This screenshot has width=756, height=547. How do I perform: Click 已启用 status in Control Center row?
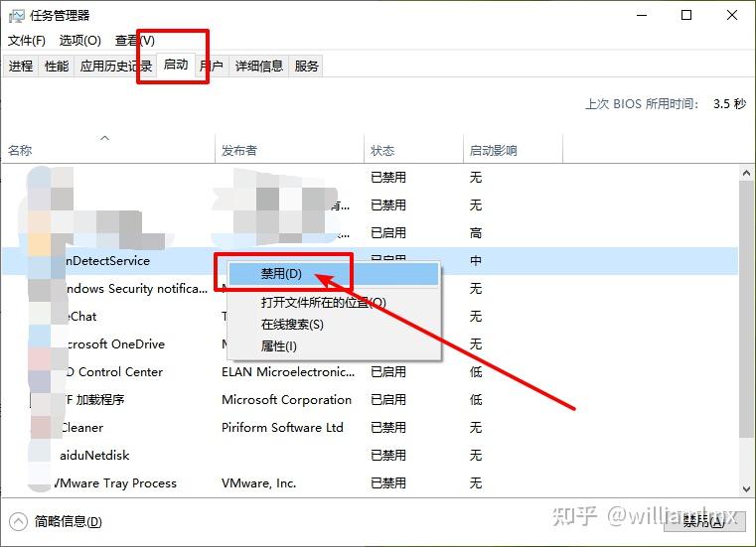[x=388, y=372]
